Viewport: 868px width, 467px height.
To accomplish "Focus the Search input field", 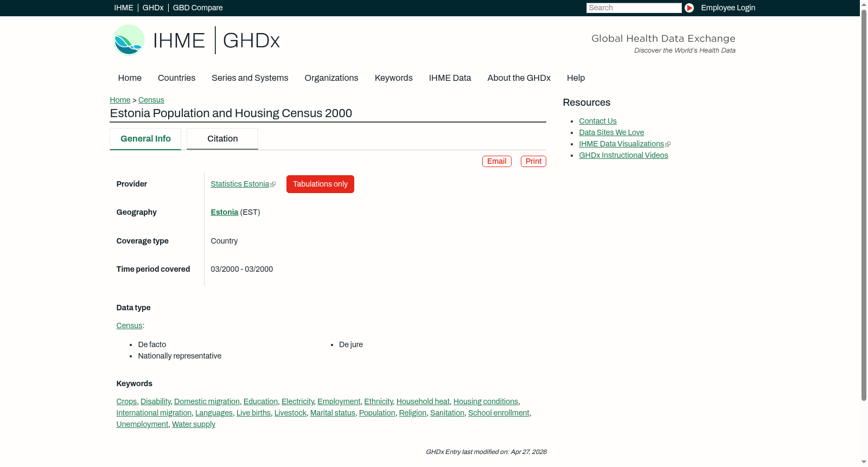I will (634, 8).
